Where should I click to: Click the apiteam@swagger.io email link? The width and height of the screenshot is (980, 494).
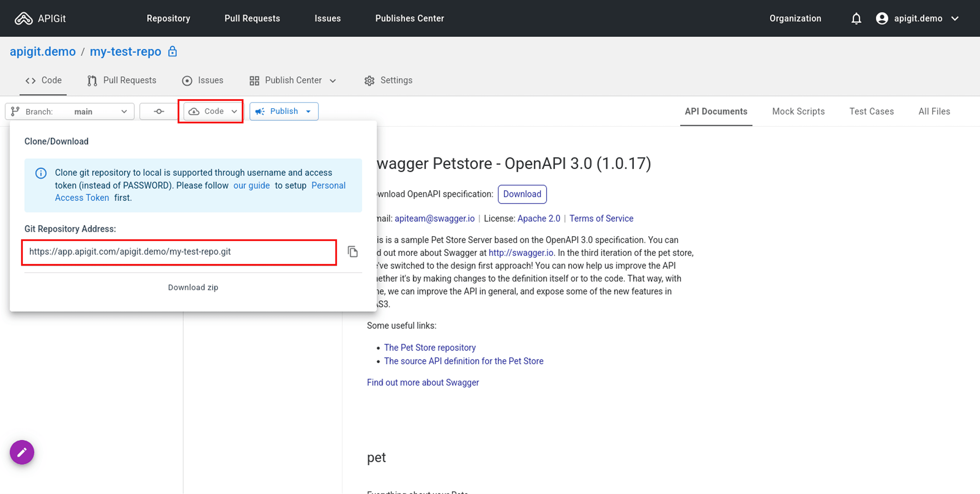click(x=434, y=219)
